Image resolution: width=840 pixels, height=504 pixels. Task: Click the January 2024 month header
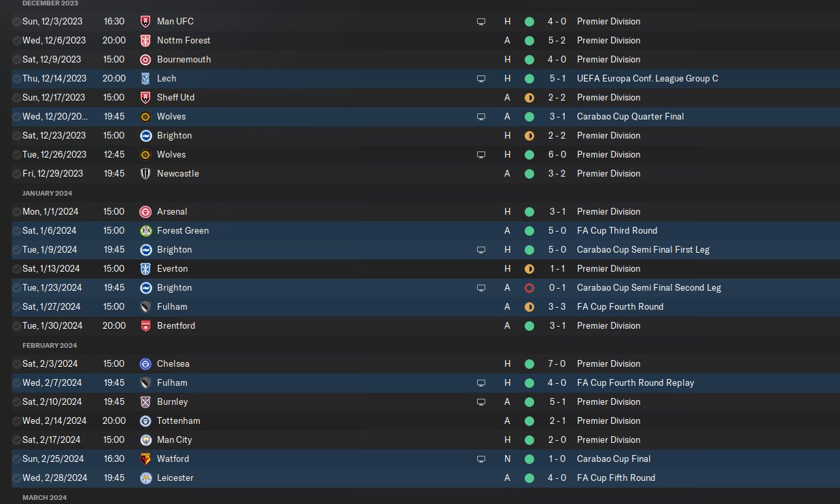(47, 193)
